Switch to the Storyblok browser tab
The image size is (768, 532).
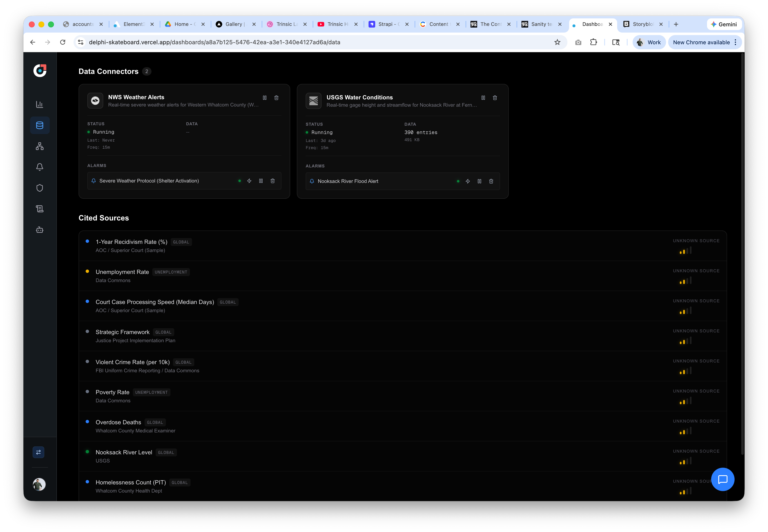[x=642, y=24]
